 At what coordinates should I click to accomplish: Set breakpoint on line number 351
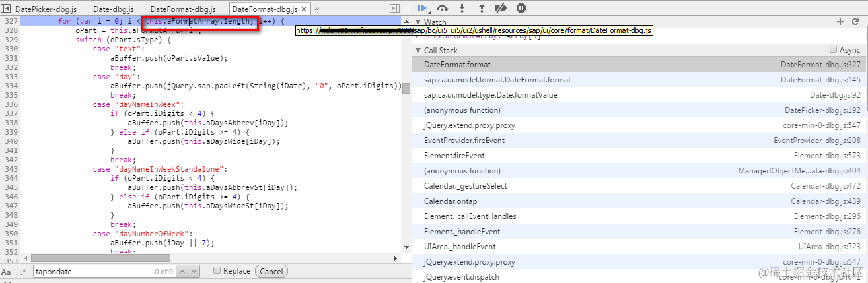[10, 243]
